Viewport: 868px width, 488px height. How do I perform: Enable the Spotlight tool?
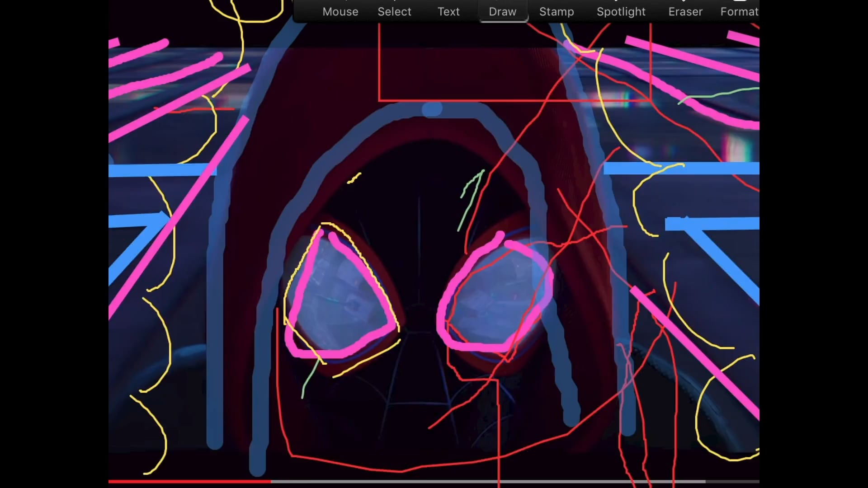(x=621, y=12)
